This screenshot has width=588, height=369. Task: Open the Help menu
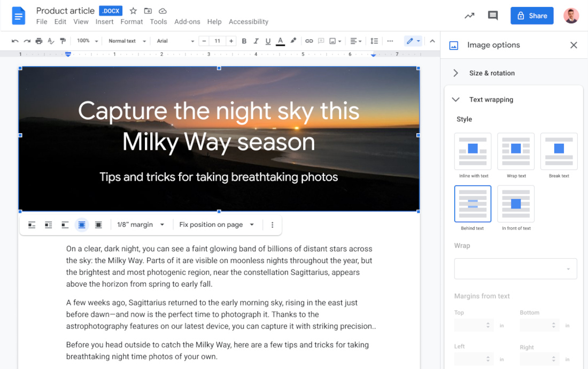pyautogui.click(x=214, y=22)
